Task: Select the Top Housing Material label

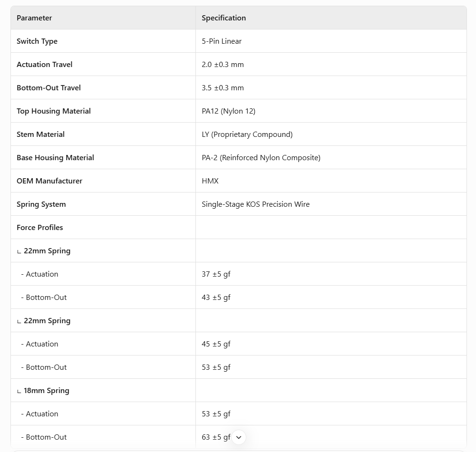Action: [x=54, y=111]
